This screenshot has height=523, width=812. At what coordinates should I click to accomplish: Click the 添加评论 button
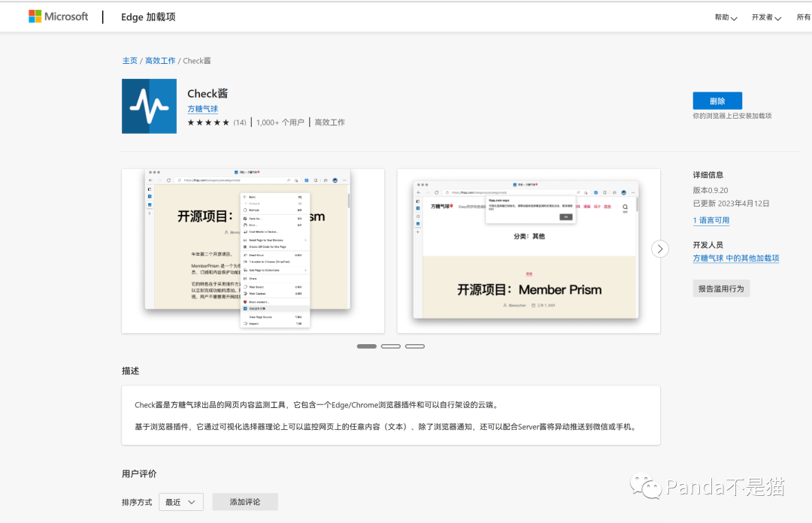[x=245, y=502]
